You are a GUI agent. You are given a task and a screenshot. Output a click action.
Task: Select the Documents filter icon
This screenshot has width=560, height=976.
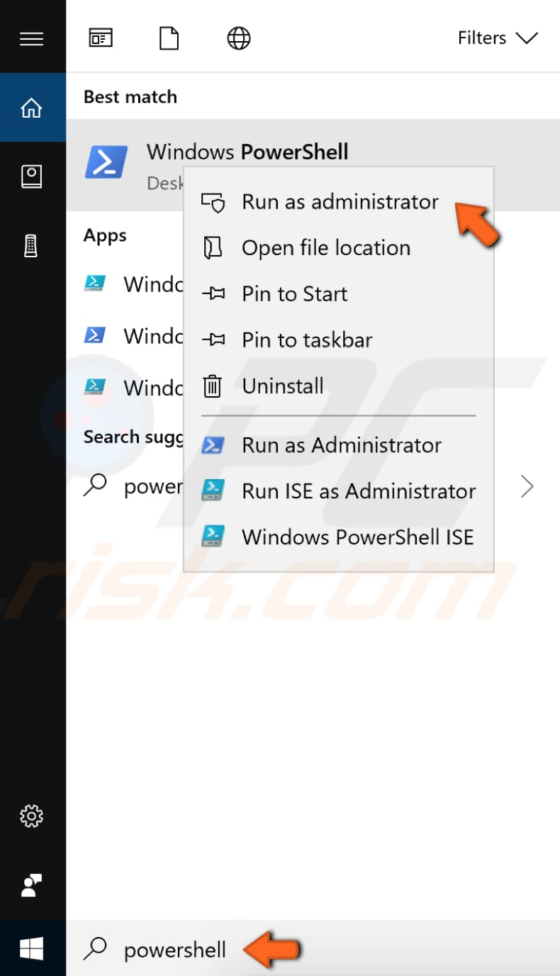[x=169, y=38]
